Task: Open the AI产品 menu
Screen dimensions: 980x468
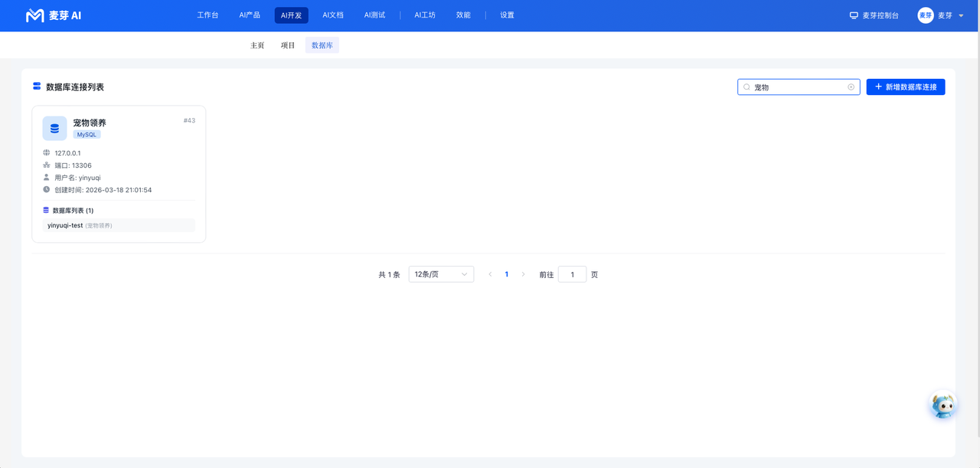Action: pyautogui.click(x=250, y=15)
